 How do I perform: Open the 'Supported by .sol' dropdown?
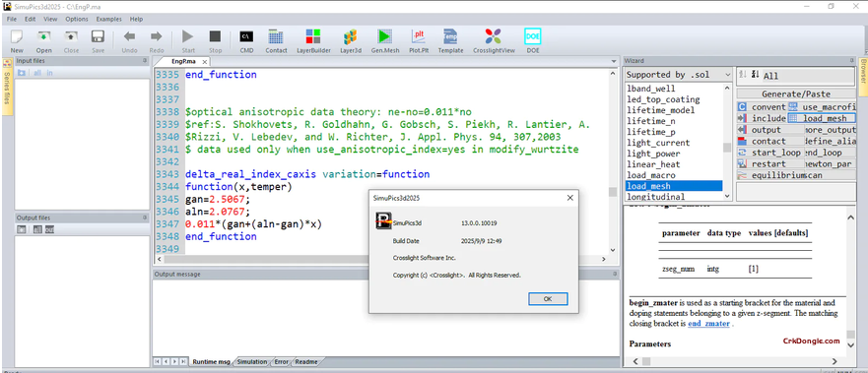pyautogui.click(x=678, y=75)
